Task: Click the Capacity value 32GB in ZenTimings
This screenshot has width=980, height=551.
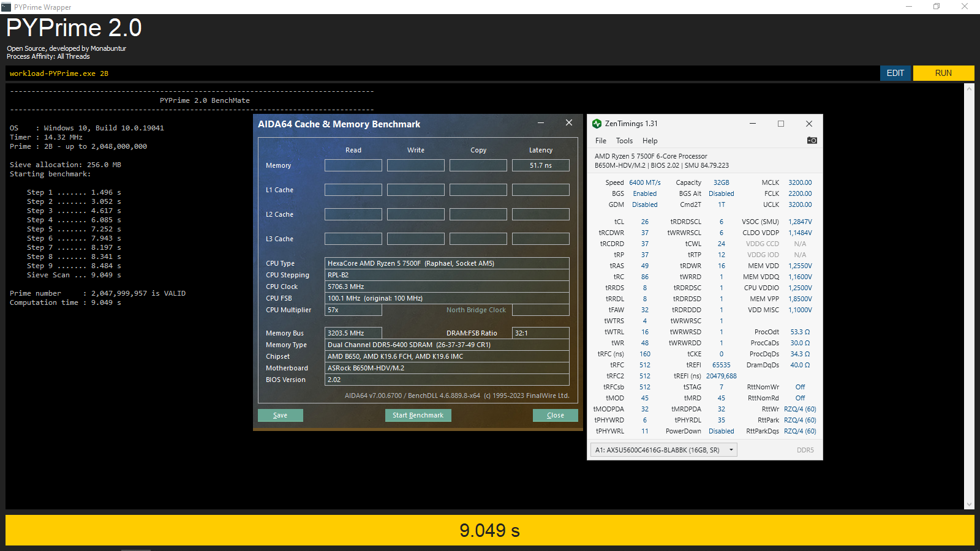Action: tap(722, 182)
